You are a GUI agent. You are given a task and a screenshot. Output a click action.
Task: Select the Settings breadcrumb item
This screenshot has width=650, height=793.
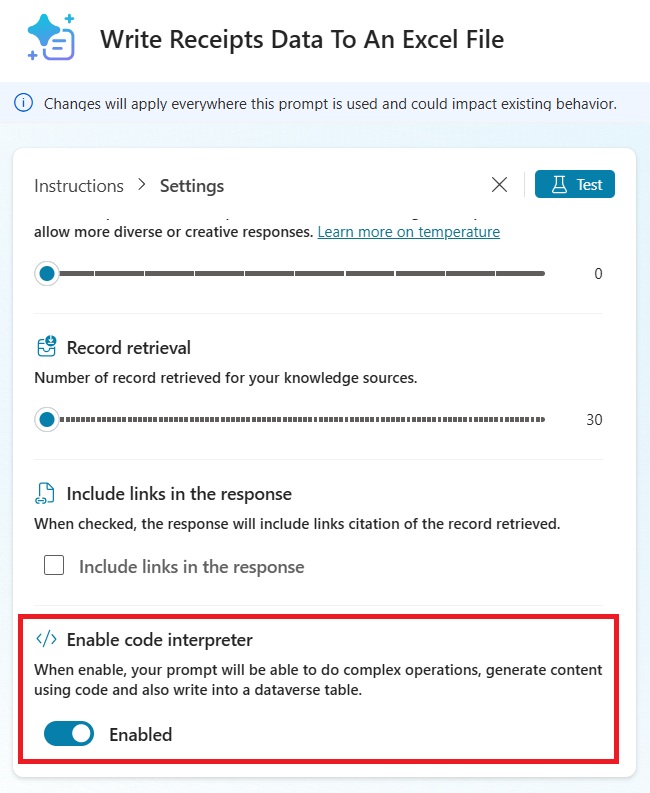pyautogui.click(x=192, y=186)
